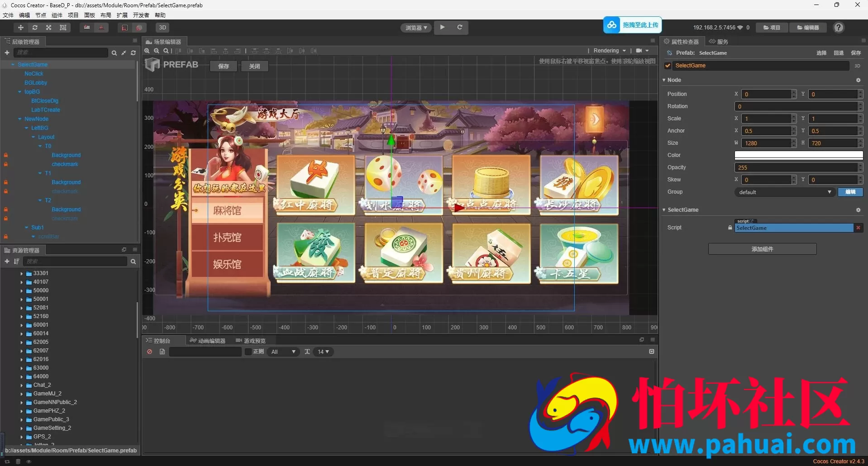
Task: Open the Node section gear settings
Action: (858, 80)
